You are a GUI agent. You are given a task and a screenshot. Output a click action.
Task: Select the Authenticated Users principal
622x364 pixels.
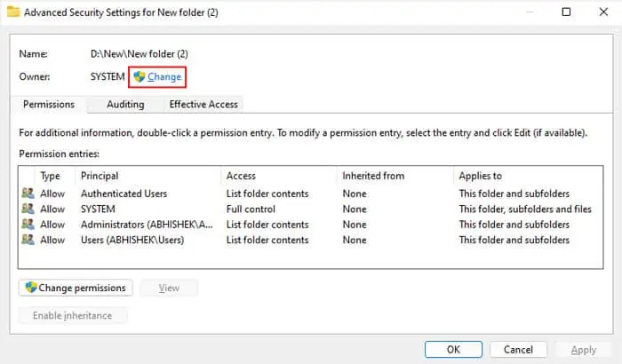click(124, 194)
